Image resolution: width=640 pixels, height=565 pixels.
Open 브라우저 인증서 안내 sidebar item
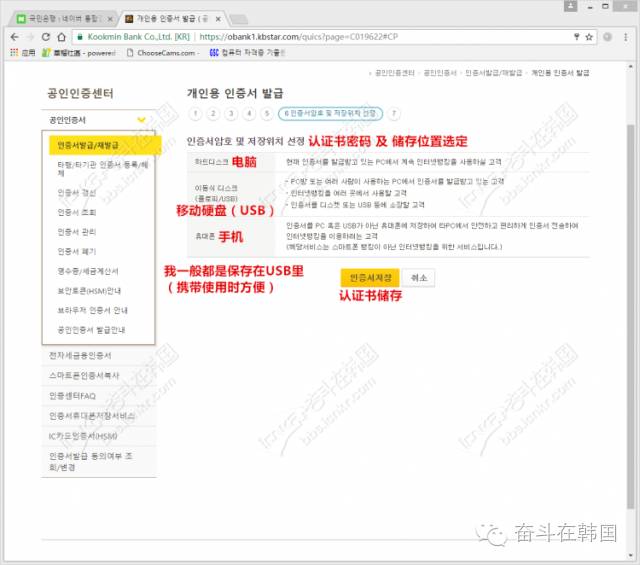click(92, 310)
